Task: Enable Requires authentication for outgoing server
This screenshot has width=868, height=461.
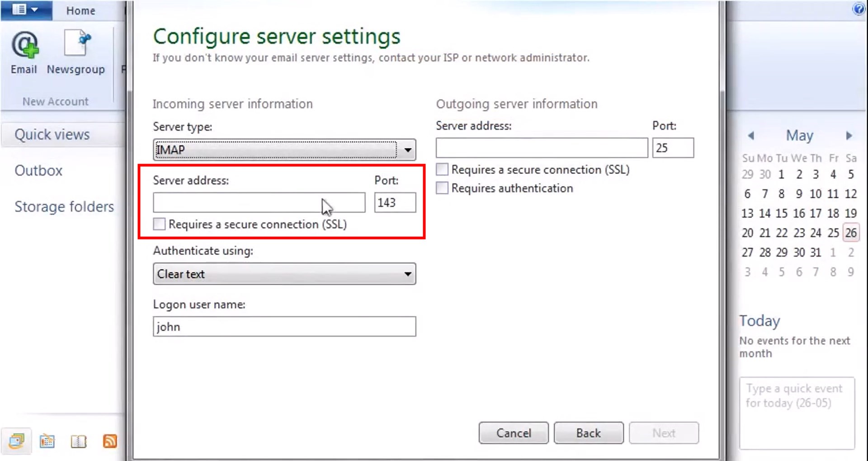Action: click(442, 188)
